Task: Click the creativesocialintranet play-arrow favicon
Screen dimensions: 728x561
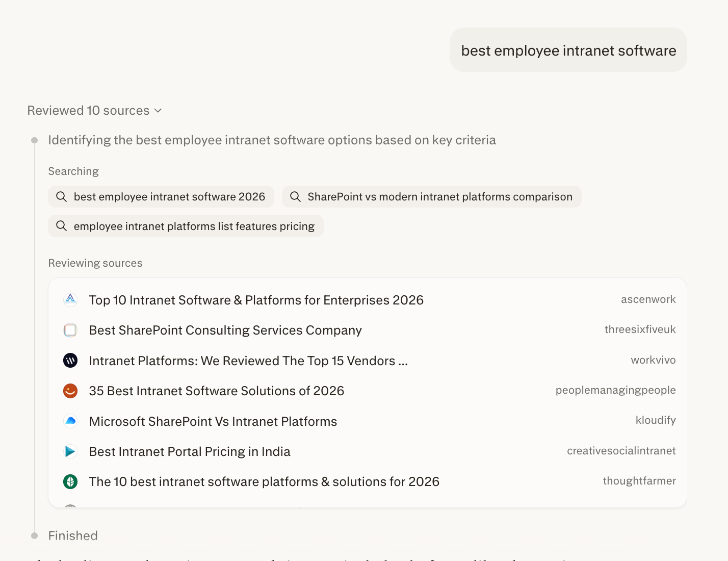Action: pyautogui.click(x=70, y=451)
